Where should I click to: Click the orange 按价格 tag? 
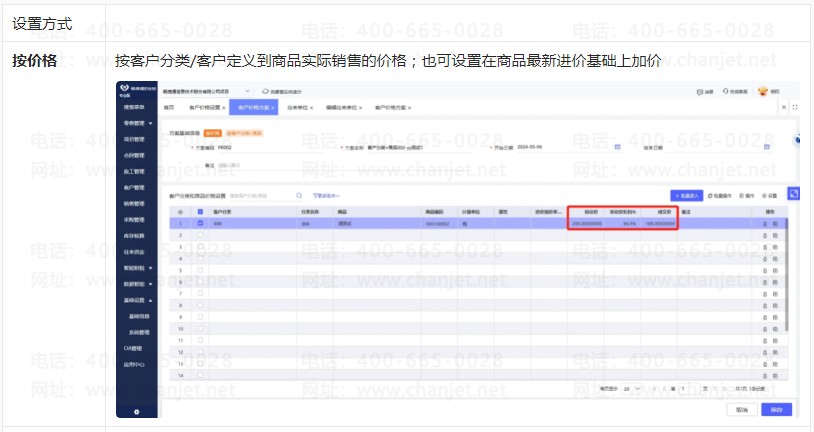point(212,133)
